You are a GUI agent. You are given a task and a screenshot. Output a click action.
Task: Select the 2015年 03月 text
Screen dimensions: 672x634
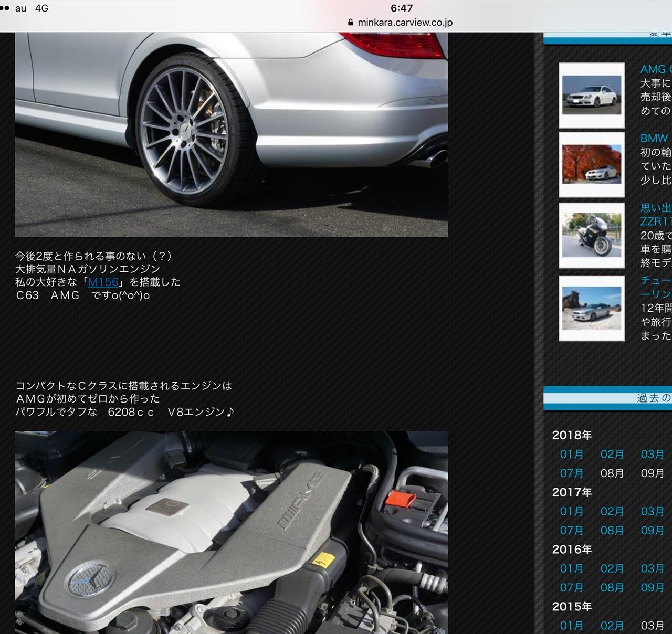click(x=653, y=626)
